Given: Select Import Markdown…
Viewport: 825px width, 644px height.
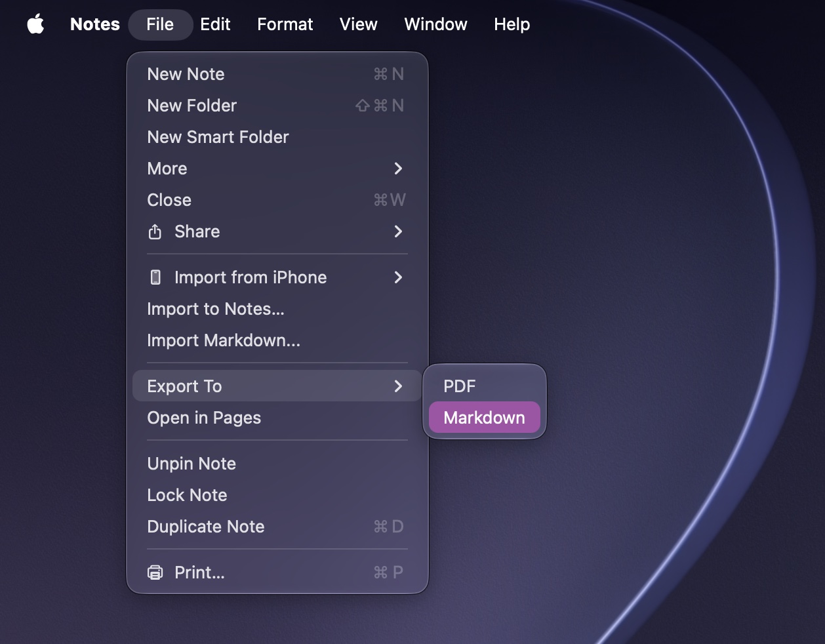Looking at the screenshot, I should [277, 340].
